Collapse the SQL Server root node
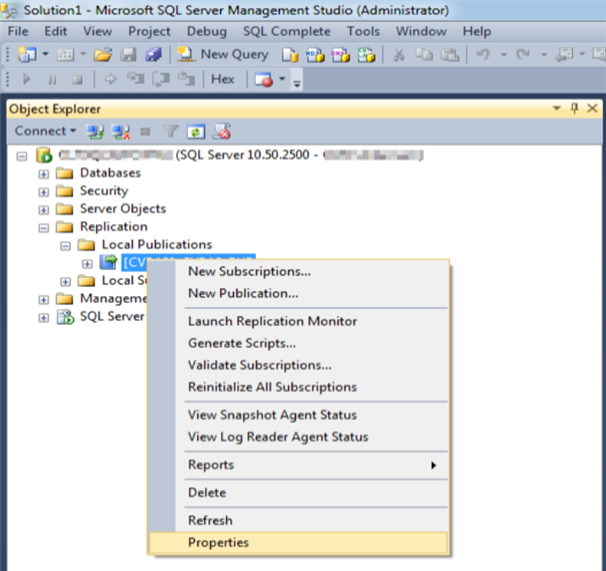This screenshot has width=606, height=571. (22, 157)
